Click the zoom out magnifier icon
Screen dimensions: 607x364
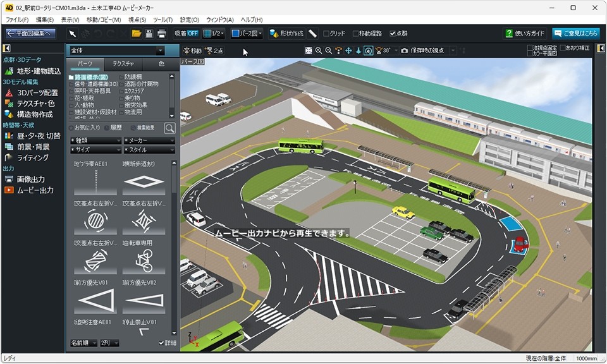pos(328,51)
